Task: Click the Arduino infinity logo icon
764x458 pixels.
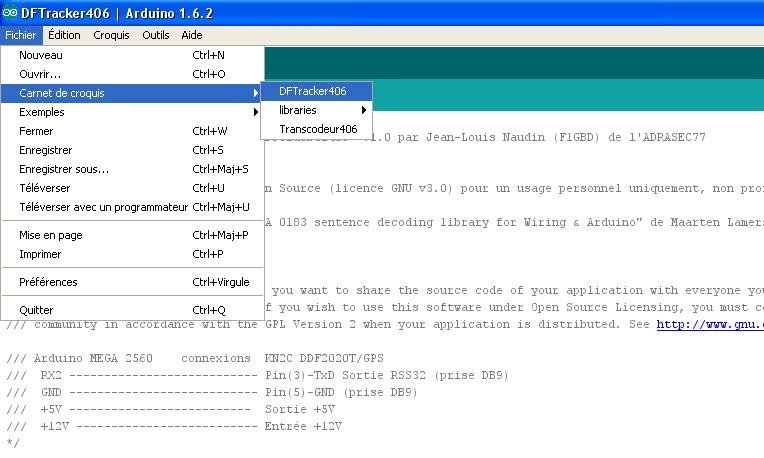Action: [9, 13]
